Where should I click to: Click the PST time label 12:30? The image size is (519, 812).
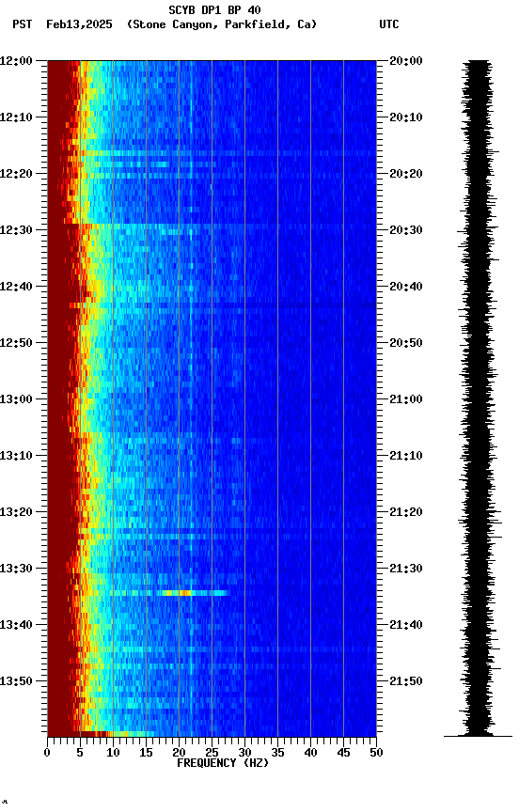[16, 230]
